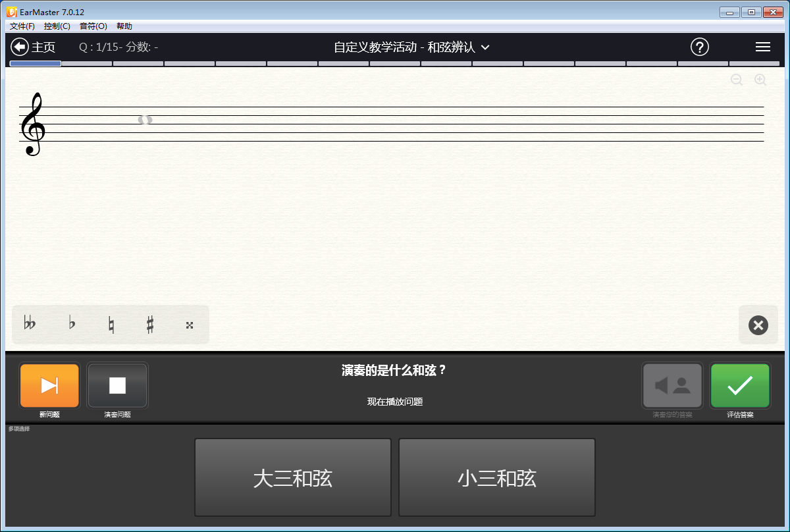Select the double flat accidental

pos(30,324)
